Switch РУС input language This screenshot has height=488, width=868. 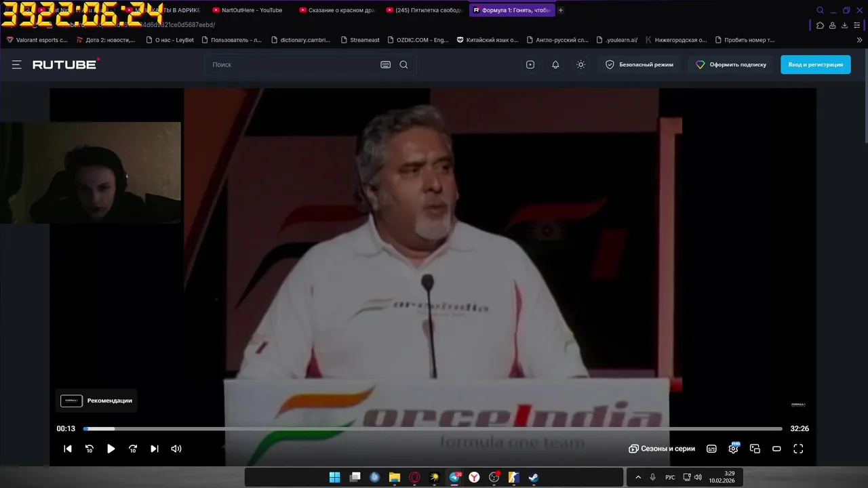click(x=670, y=477)
